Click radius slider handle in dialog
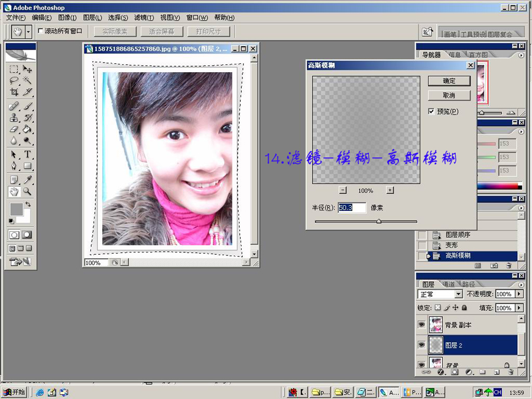The width and height of the screenshot is (532, 399). point(379,221)
